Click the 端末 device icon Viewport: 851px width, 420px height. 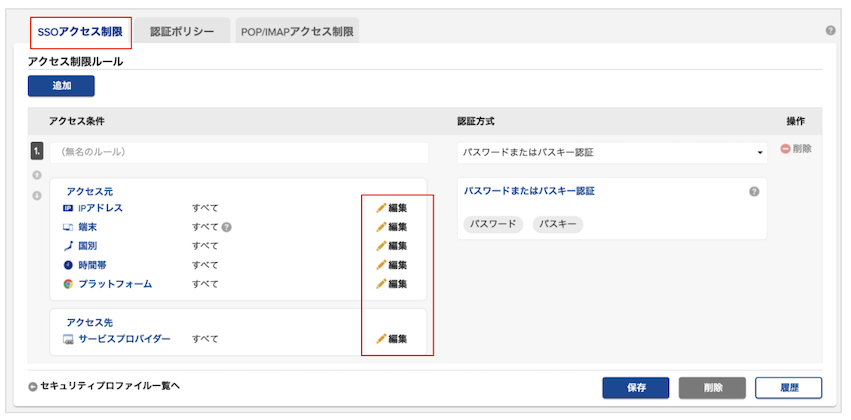pyautogui.click(x=68, y=227)
